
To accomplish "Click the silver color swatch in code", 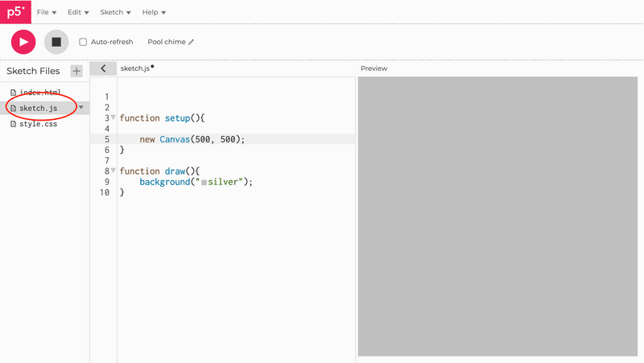I will click(x=204, y=183).
